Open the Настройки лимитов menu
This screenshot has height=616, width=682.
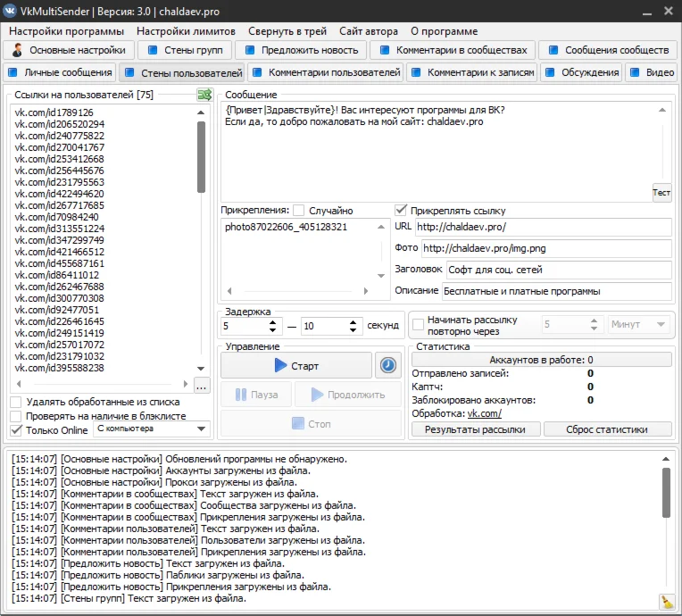click(186, 31)
